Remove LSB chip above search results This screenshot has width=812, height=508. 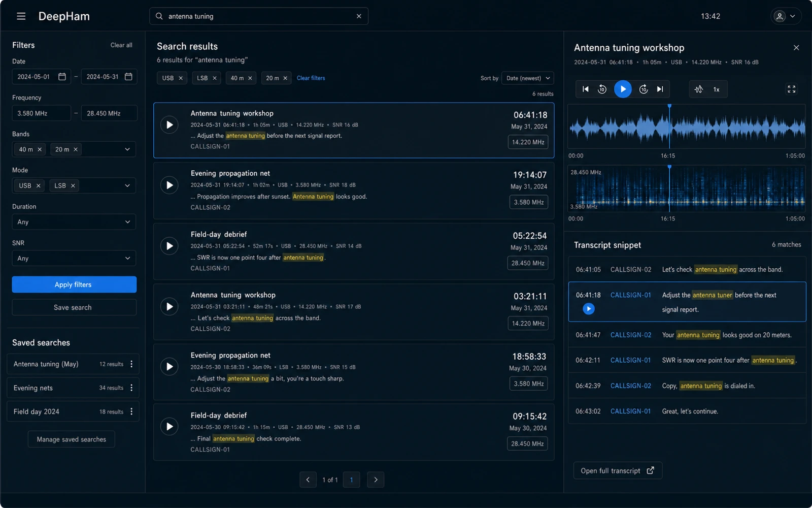pyautogui.click(x=215, y=78)
